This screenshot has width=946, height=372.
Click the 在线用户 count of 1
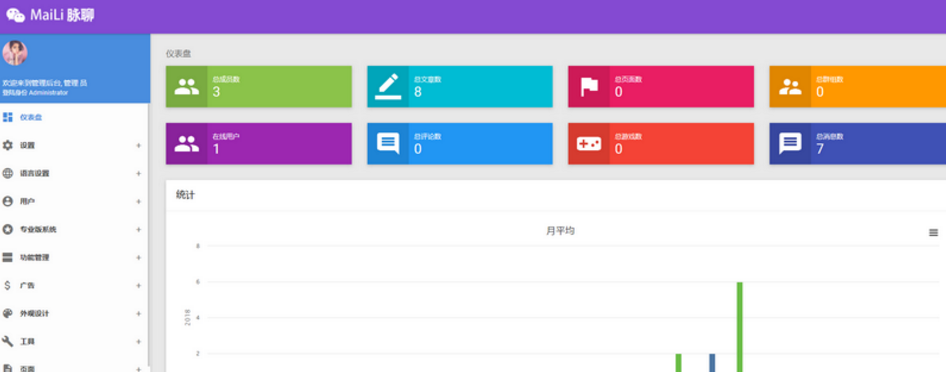tap(216, 149)
